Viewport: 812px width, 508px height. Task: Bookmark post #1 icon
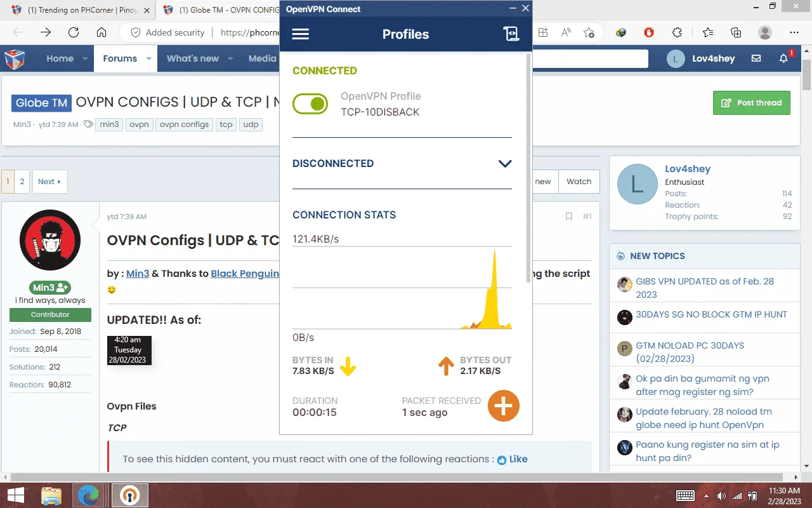(569, 217)
